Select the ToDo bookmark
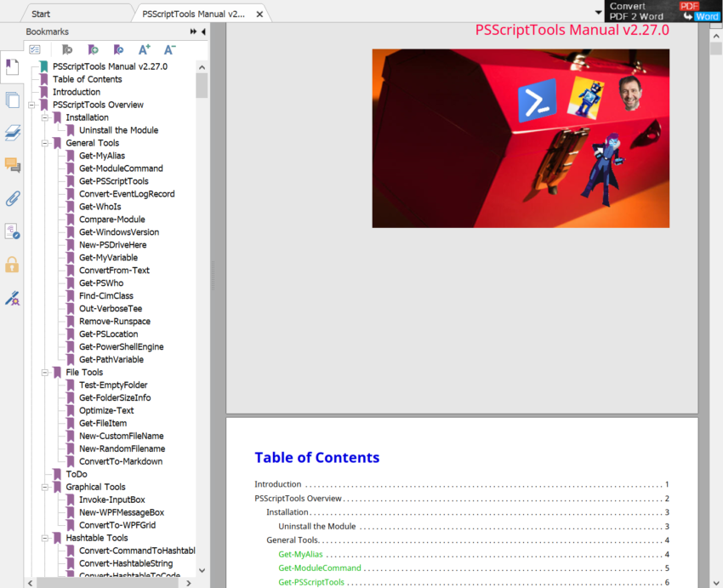Viewport: 723px width, 588px height. click(77, 474)
